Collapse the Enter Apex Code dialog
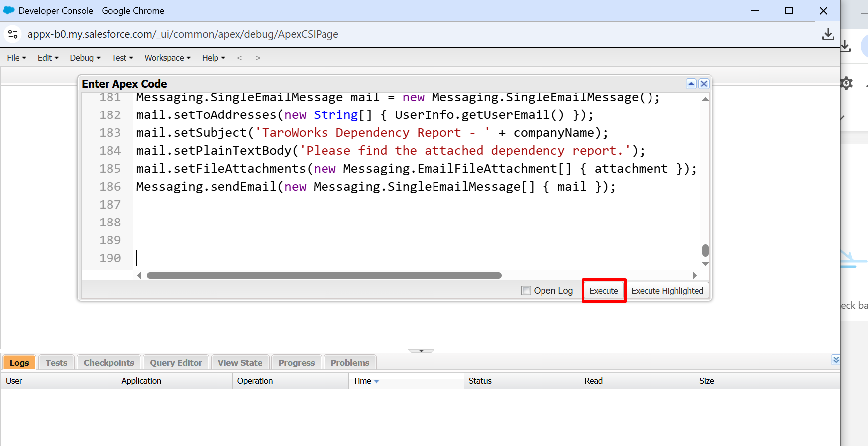 (691, 84)
